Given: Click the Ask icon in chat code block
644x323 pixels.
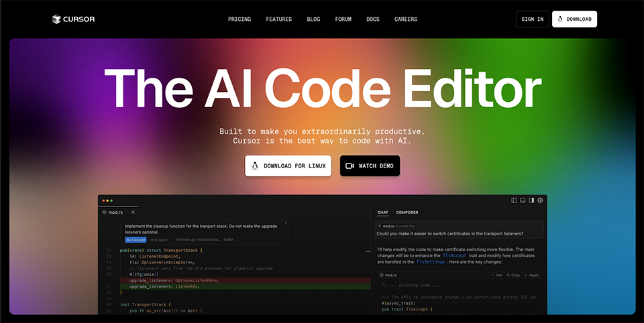Looking at the screenshot, I should (496, 275).
